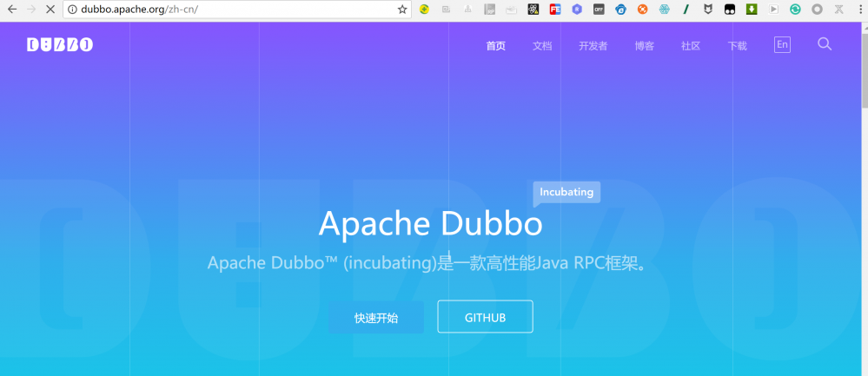The height and width of the screenshot is (376, 868).
Task: View site information icon in address bar
Action: [72, 10]
